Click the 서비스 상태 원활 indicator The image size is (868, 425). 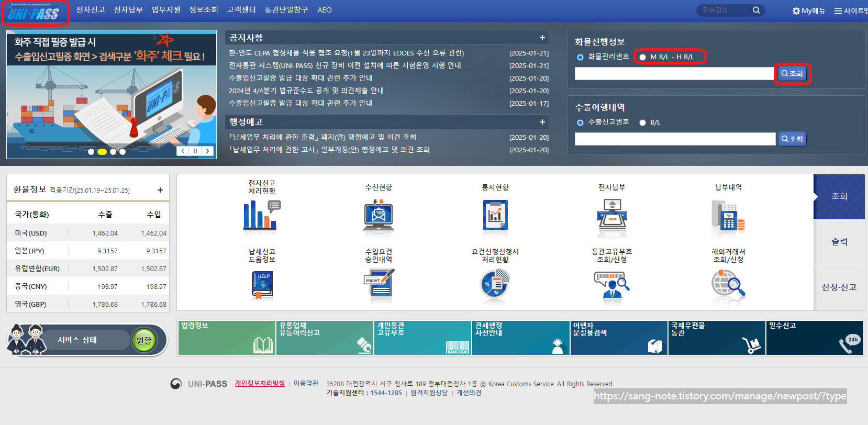(144, 340)
